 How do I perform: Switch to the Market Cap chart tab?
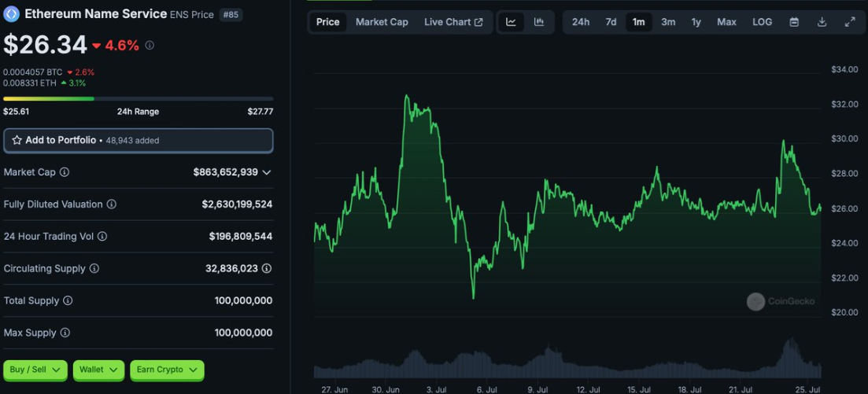(x=382, y=22)
